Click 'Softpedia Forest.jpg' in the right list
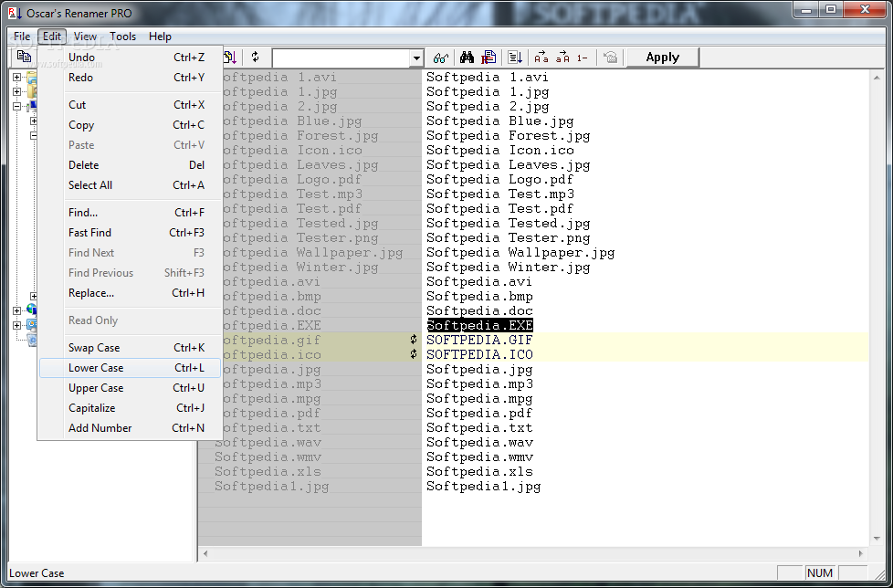The height and width of the screenshot is (588, 893). coord(508,135)
